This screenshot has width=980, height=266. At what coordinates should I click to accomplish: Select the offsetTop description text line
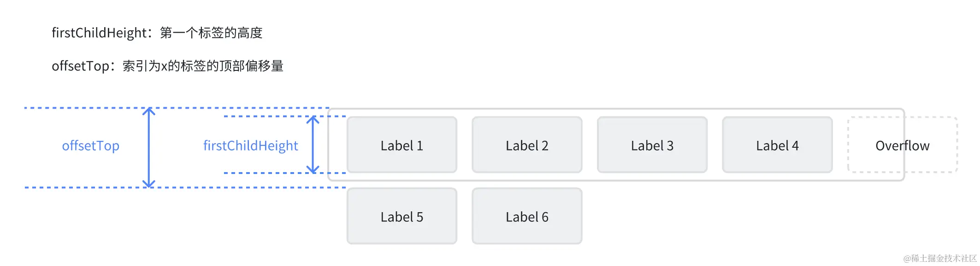tap(167, 66)
